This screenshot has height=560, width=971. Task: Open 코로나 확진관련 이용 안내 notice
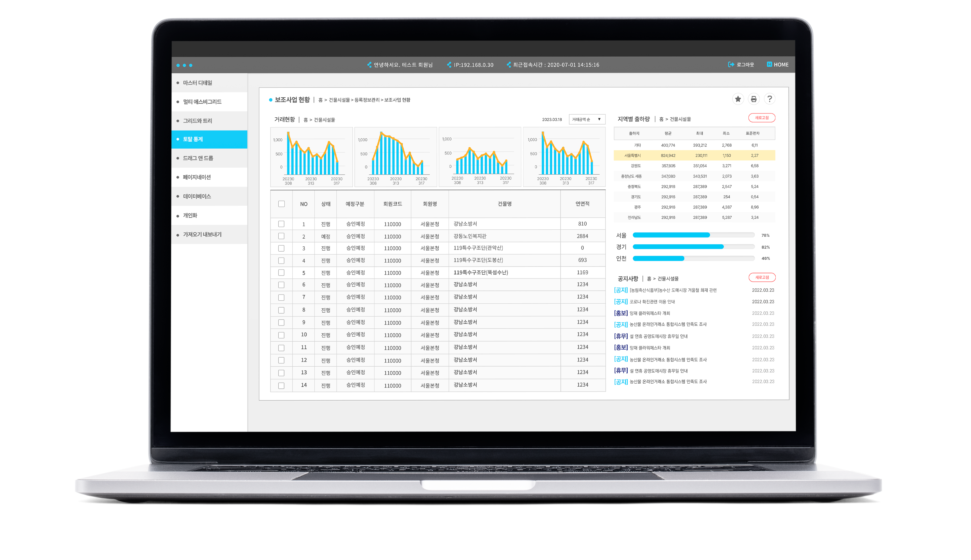[x=652, y=302]
